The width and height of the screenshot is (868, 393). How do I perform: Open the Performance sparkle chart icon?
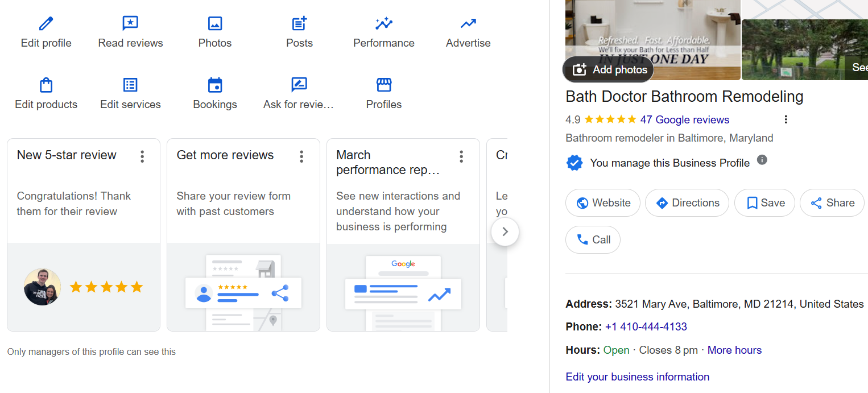click(384, 23)
